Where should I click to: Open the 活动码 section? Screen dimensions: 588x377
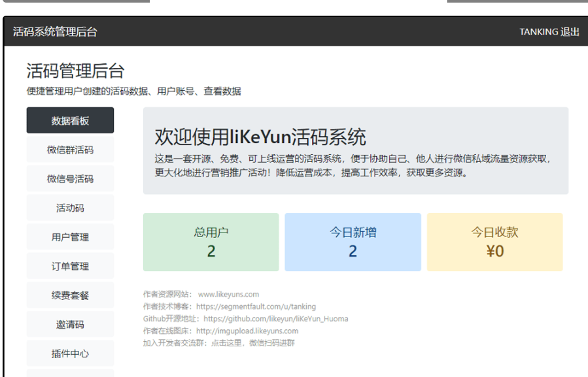pyautogui.click(x=69, y=207)
